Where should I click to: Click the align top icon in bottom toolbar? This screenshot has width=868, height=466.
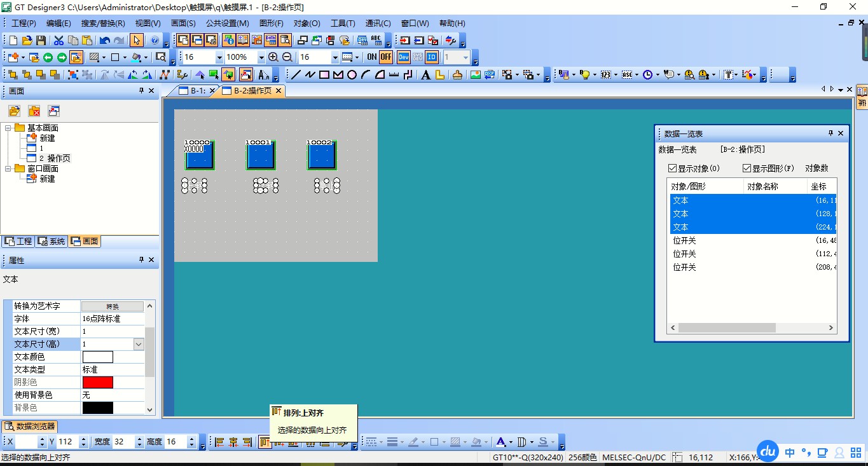[x=265, y=442]
